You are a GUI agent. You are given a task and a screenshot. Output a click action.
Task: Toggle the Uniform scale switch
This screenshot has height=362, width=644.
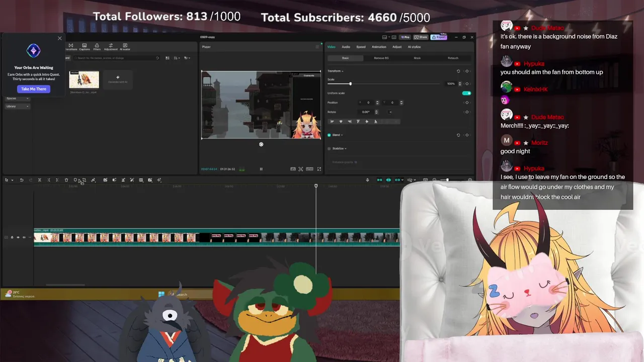click(x=466, y=93)
